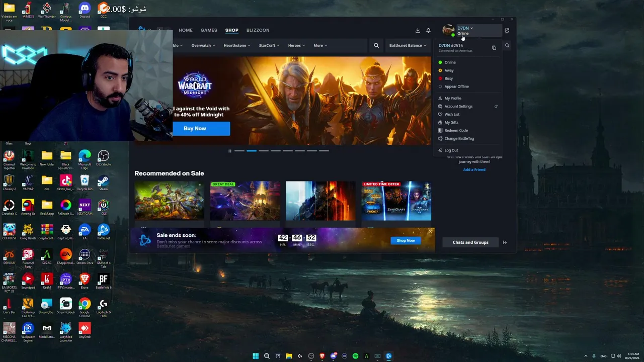The image size is (644, 362).
Task: Open the Steam desktop shortcut
Action: point(104,183)
